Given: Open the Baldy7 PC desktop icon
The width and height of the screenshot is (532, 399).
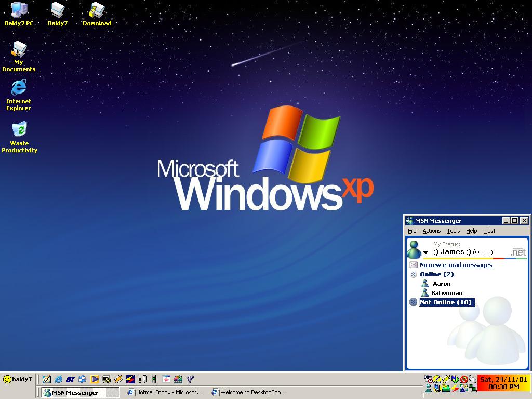Looking at the screenshot, I should [x=19, y=10].
